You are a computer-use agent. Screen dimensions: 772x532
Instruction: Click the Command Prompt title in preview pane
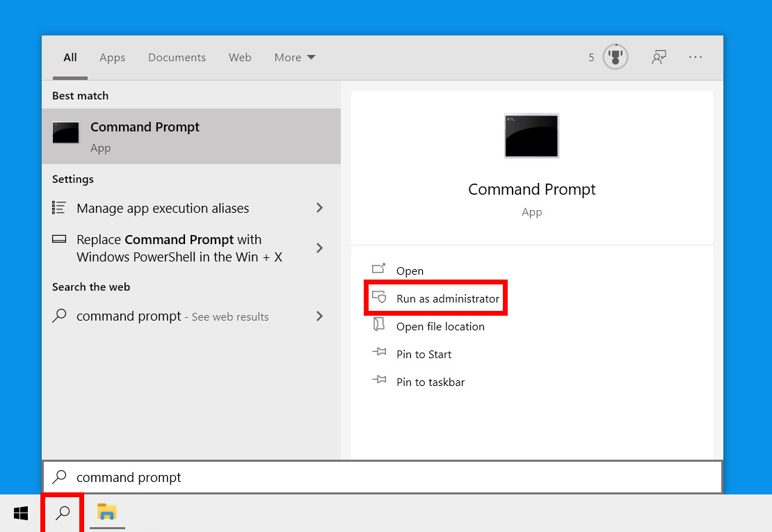click(x=532, y=190)
